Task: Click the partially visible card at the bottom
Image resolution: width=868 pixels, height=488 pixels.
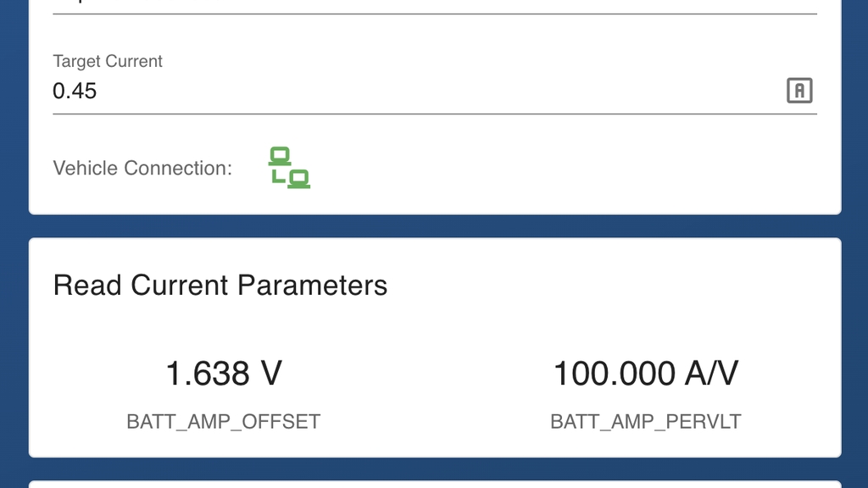Action: coord(434,485)
